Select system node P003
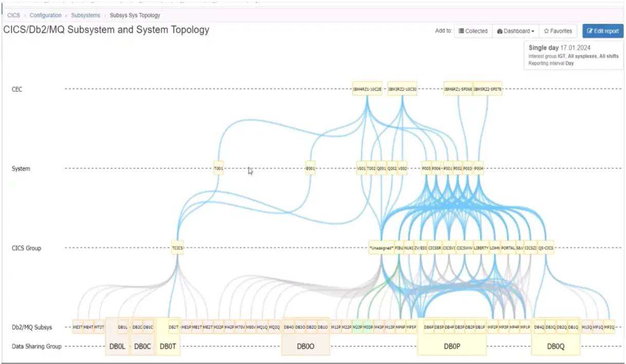This screenshot has width=626, height=364. pyautogui.click(x=468, y=168)
